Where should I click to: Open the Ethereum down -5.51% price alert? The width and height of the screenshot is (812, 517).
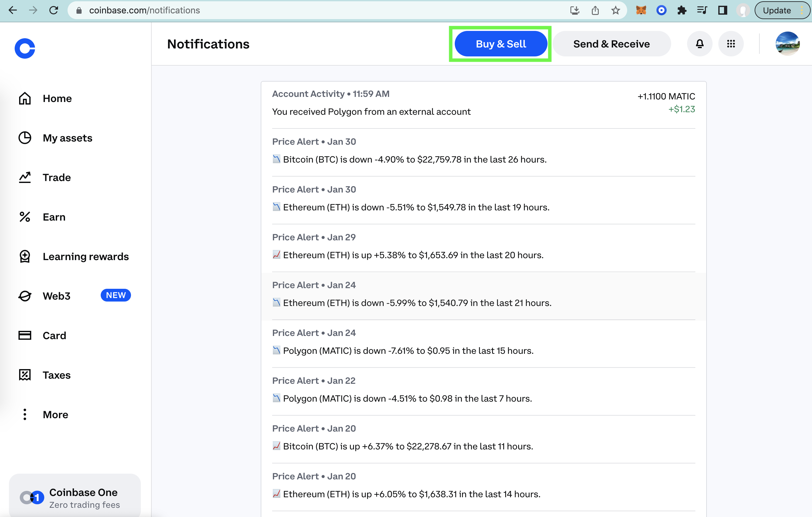483,200
